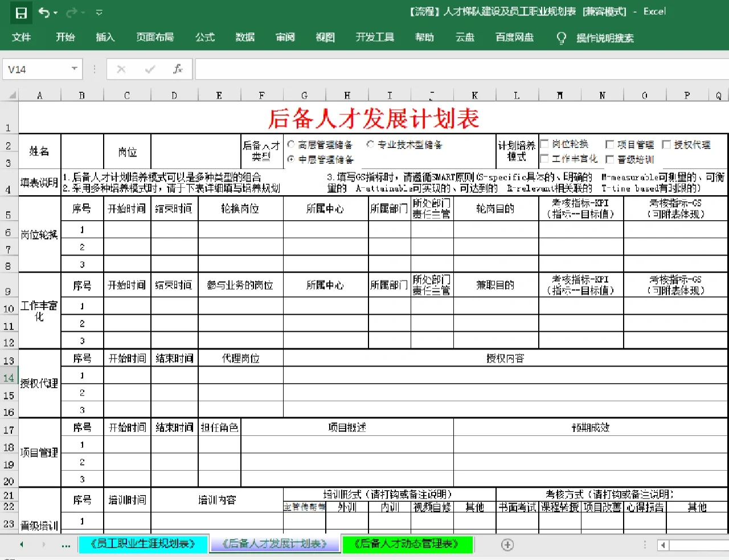This screenshot has width=729, height=560.
Task: Click the New Sheet plus icon
Action: pyautogui.click(x=507, y=545)
